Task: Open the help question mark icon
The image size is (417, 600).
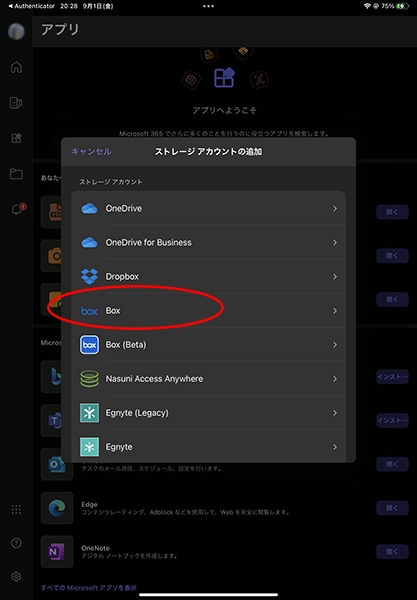Action: click(16, 543)
